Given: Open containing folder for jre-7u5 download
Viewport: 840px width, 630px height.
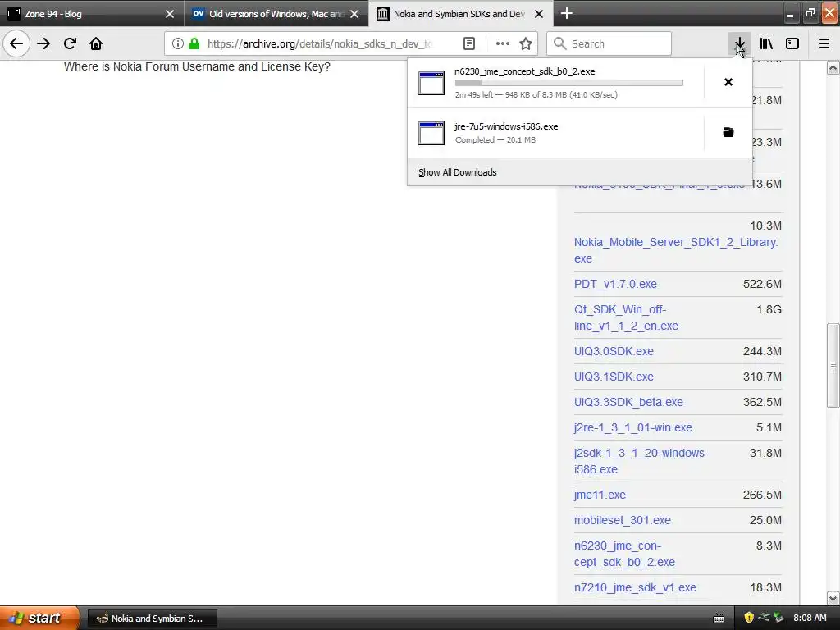Looking at the screenshot, I should [728, 132].
